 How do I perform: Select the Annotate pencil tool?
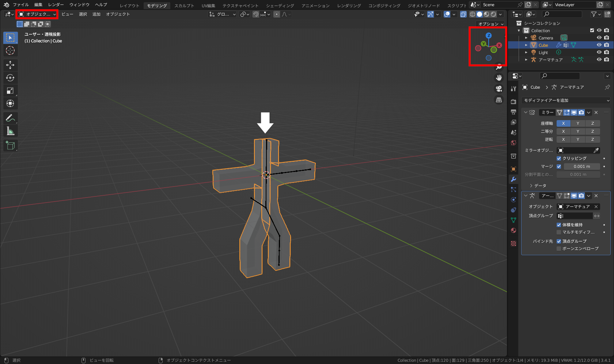(10, 118)
